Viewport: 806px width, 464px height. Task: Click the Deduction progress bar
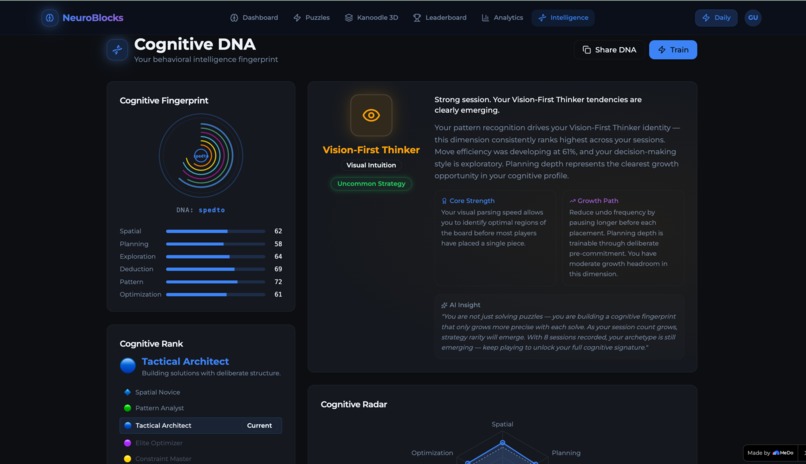(x=215, y=269)
